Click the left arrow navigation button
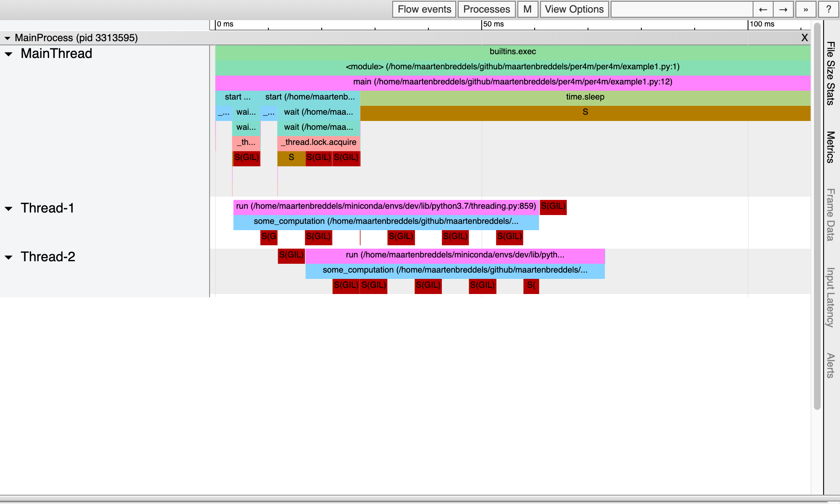840x504 pixels. (x=763, y=9)
